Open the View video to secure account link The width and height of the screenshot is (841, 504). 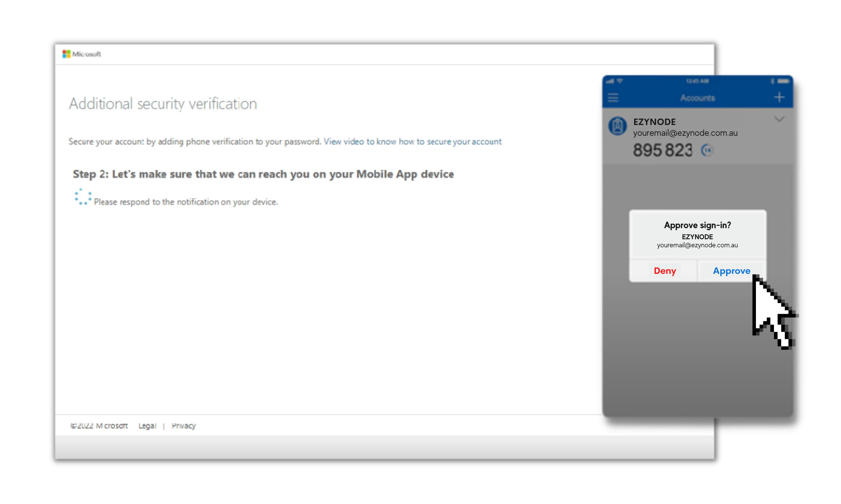tap(412, 141)
